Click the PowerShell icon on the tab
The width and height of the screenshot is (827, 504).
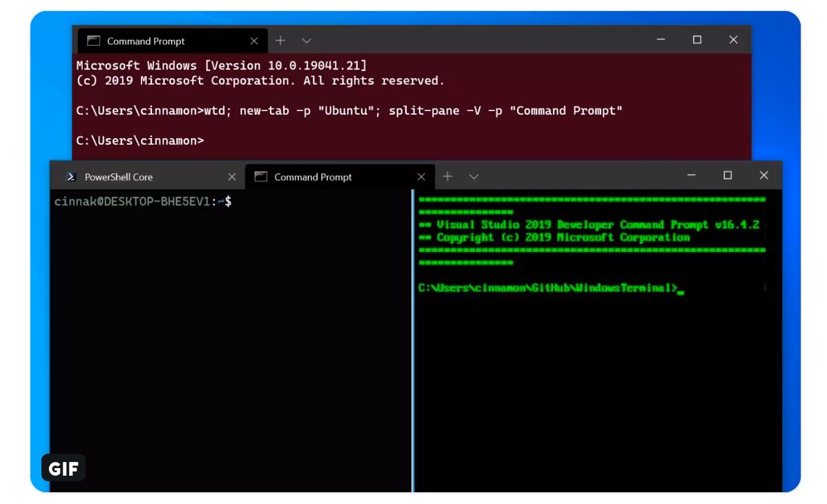coord(70,177)
